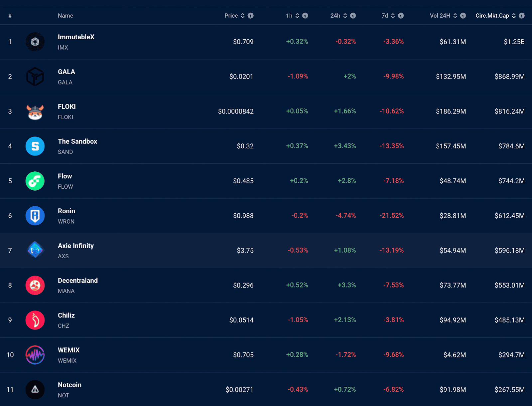Viewport: 532px width, 406px height.
Task: Select the Name column header
Action: point(66,16)
